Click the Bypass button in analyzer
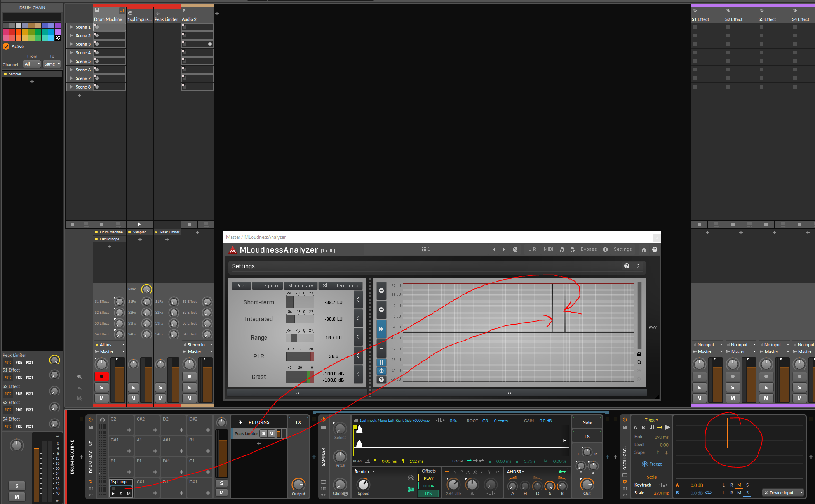This screenshot has width=815, height=504. [589, 250]
